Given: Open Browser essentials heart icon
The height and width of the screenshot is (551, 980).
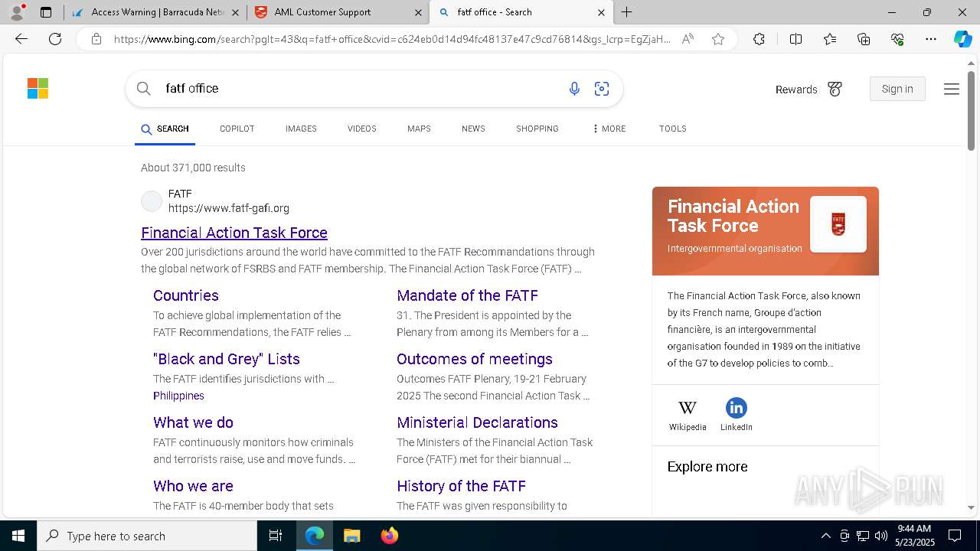Looking at the screenshot, I should point(897,39).
